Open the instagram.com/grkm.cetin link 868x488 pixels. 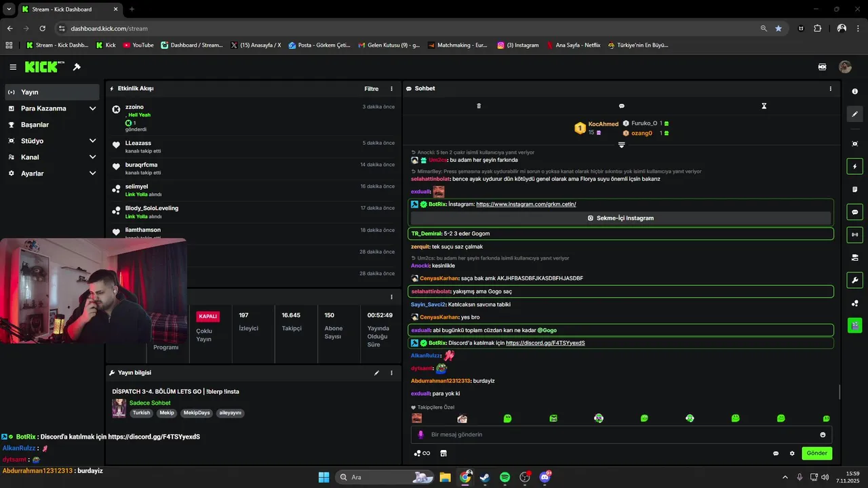pyautogui.click(x=526, y=204)
